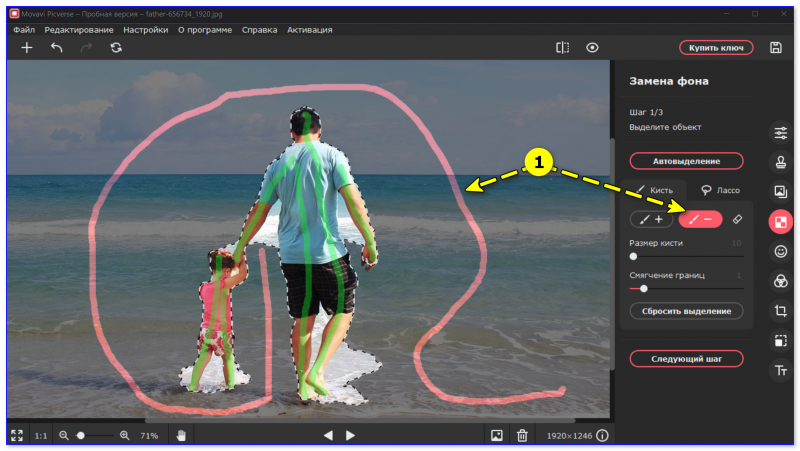Viewport: 800px width, 451px height.
Task: Adjust the Размер кисти slider
Action: point(633,256)
